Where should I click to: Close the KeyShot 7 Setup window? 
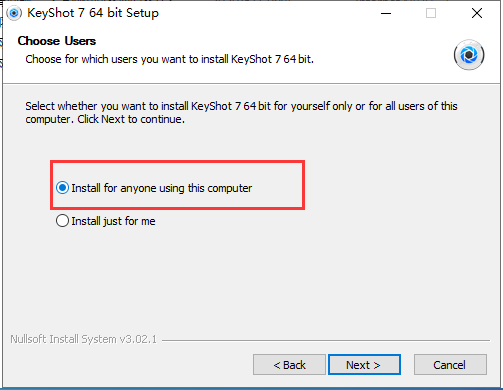(477, 13)
